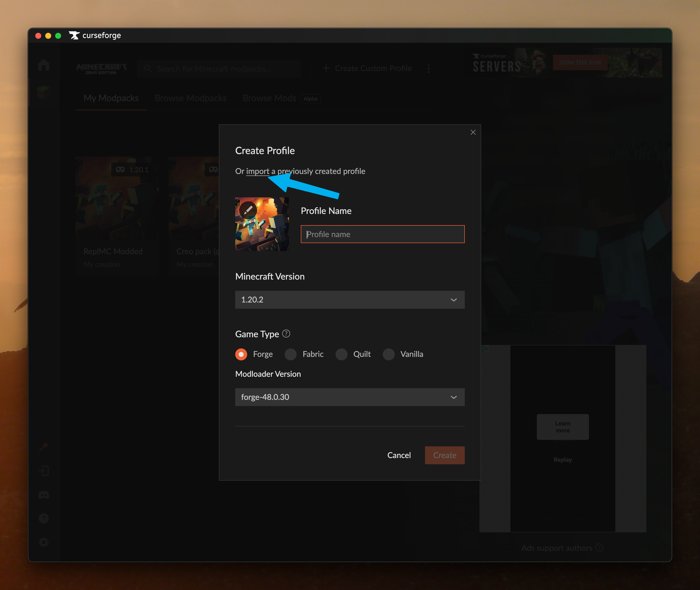Viewport: 700px width, 590px height.
Task: Select the Fabric game type
Action: coord(290,354)
